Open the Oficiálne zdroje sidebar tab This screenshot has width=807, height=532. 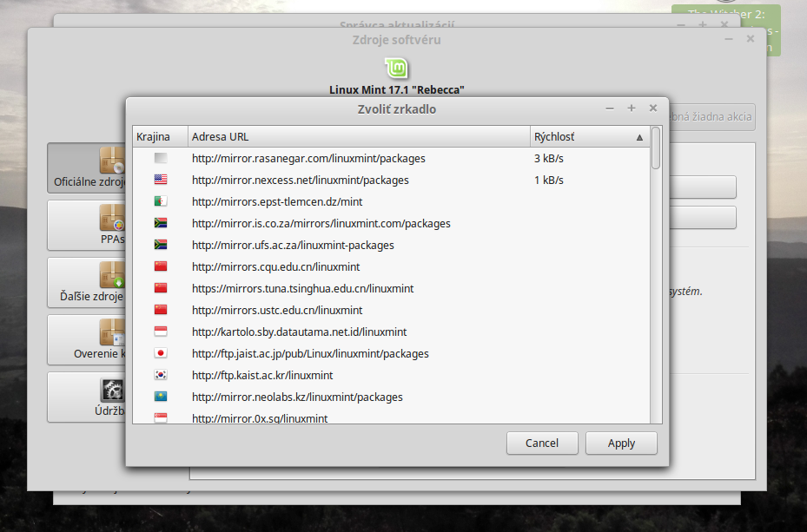(88, 169)
